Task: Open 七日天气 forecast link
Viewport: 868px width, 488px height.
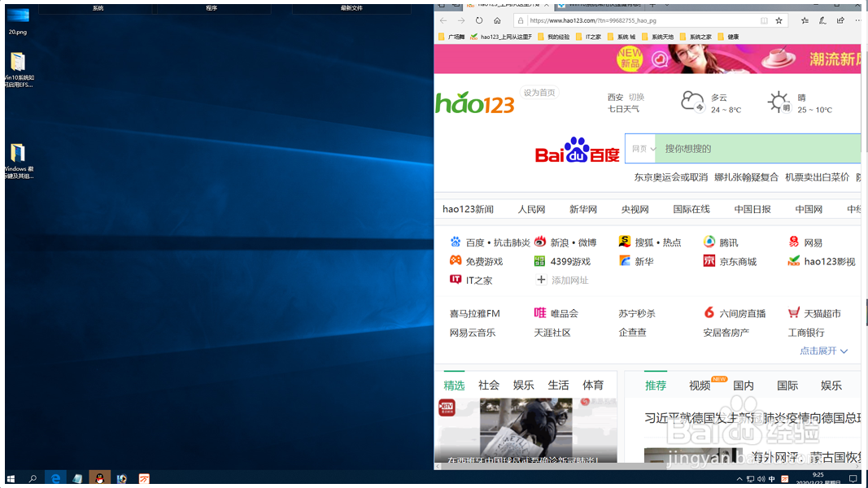Action: tap(623, 109)
